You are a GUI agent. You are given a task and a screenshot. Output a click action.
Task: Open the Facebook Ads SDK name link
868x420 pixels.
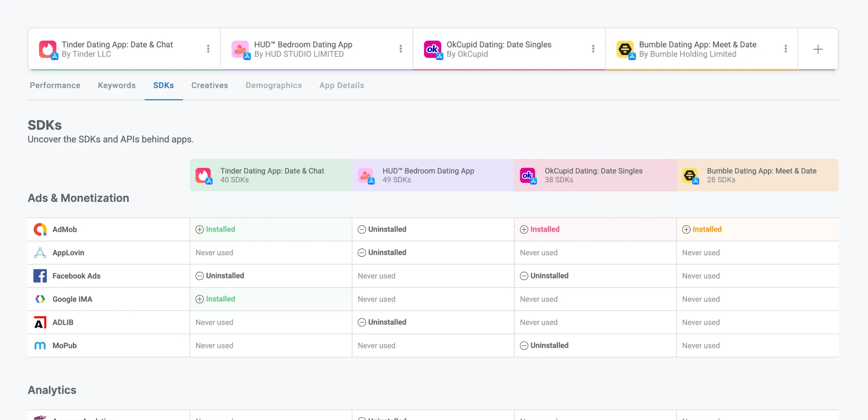tap(76, 276)
